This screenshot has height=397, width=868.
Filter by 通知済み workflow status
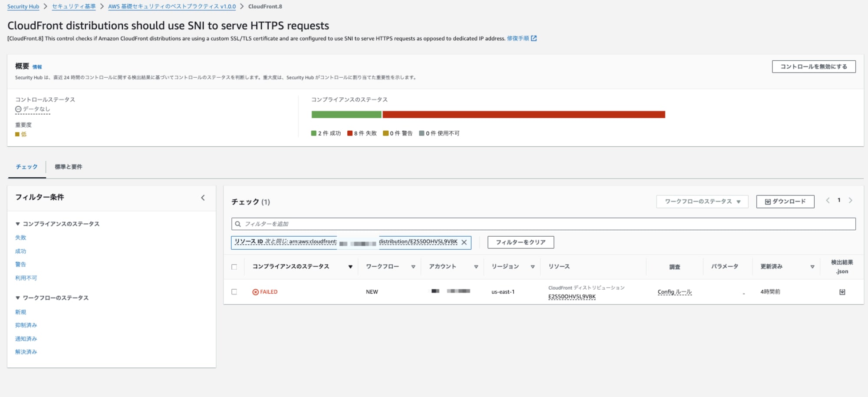[26, 339]
